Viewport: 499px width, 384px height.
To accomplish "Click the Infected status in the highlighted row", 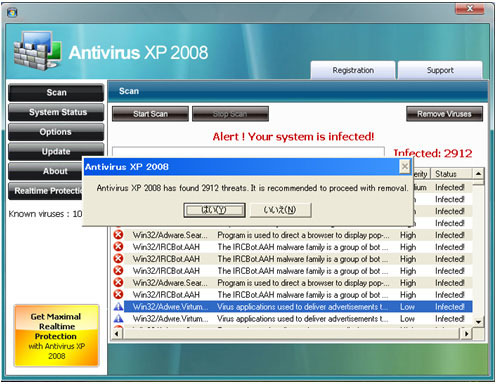I will pyautogui.click(x=450, y=307).
